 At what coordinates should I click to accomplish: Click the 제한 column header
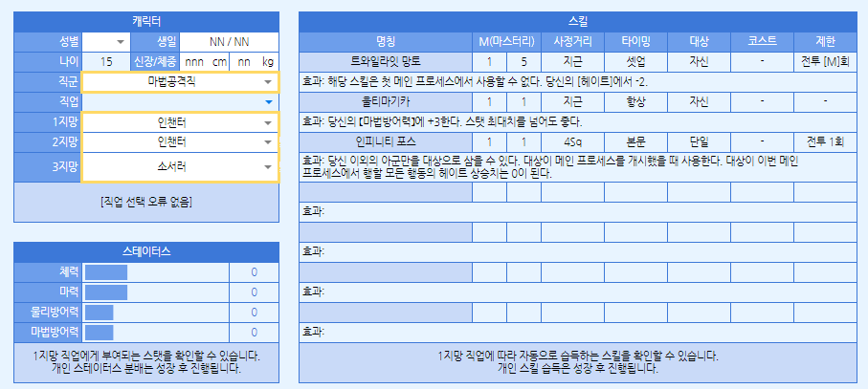825,43
